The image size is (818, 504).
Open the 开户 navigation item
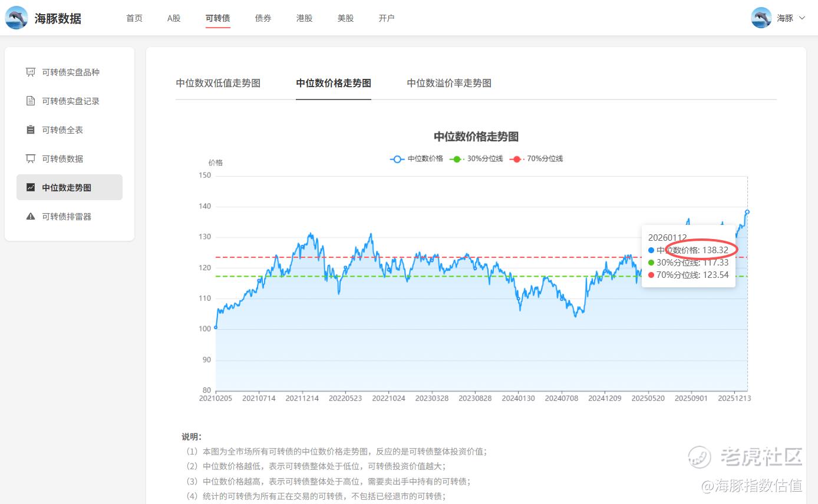click(x=387, y=18)
